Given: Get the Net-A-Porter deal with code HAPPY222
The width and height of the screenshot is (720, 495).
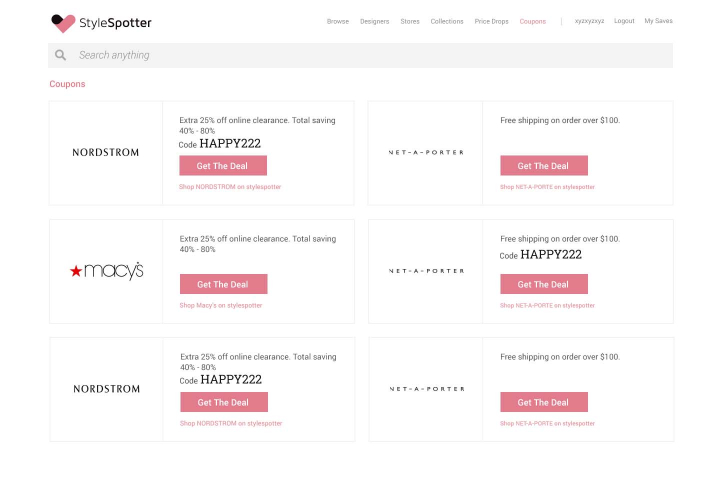Looking at the screenshot, I should pos(544,284).
